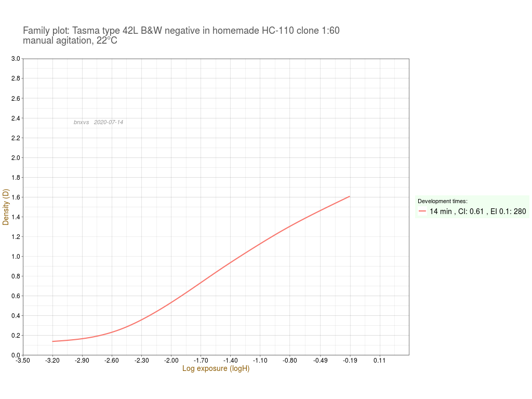Click the lower left start of red curve
Image resolution: width=532 pixels, height=399 pixels.
(x=53, y=341)
